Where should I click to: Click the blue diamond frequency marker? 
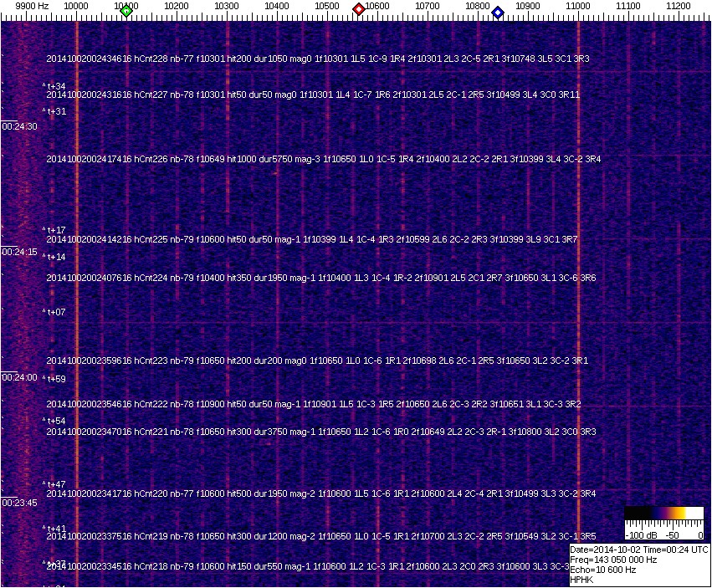click(x=498, y=12)
